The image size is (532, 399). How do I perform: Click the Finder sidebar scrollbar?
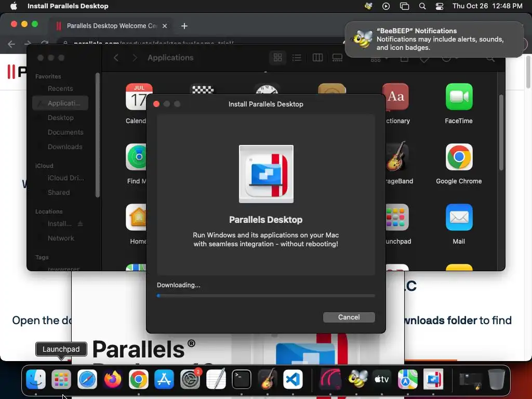coord(97,135)
